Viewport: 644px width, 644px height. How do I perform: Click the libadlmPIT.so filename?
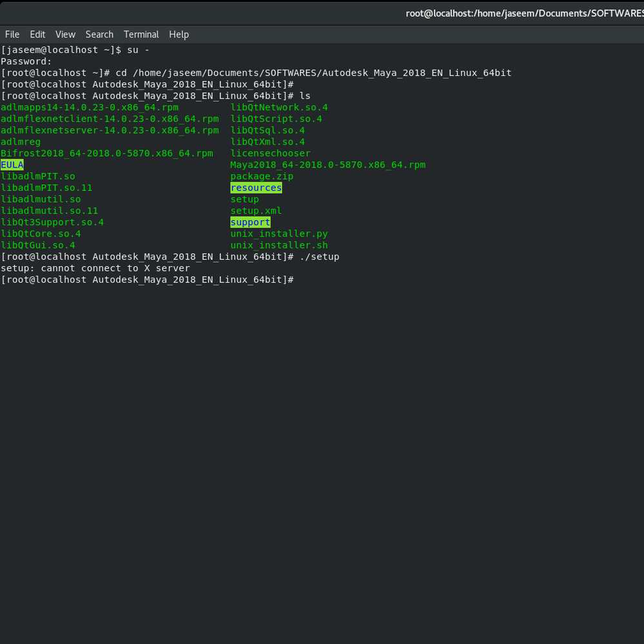(38, 176)
